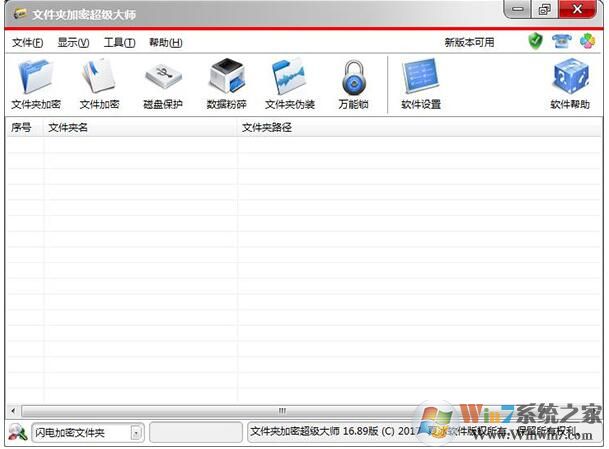The width and height of the screenshot is (609, 449).
Task: Minimize the application window
Action: coord(517,9)
